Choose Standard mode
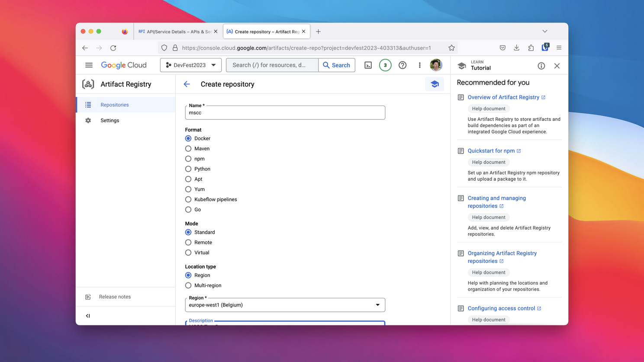Screen dimensions: 644x362 (x=188, y=233)
